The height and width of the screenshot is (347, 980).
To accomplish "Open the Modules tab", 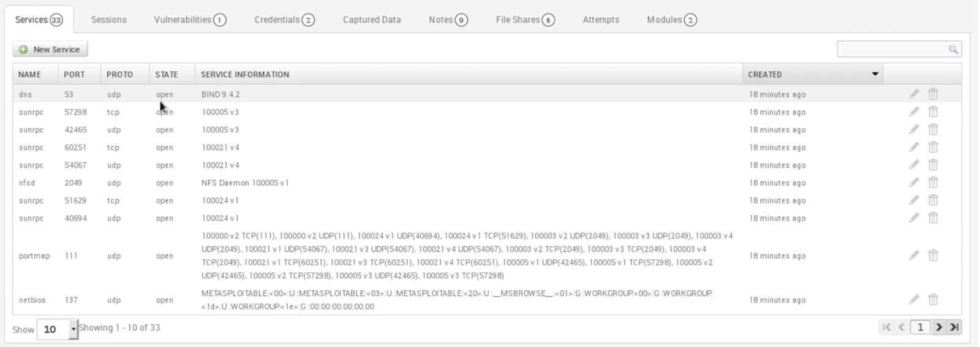I will coord(672,20).
